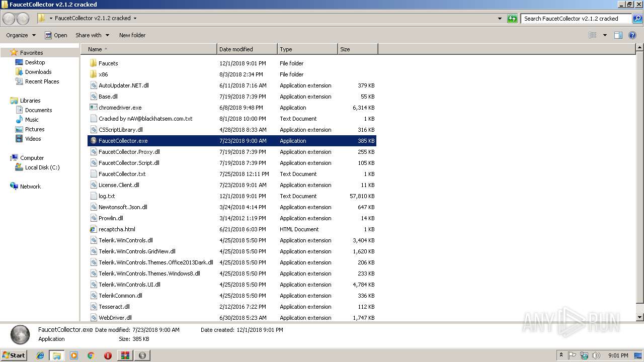
Task: Click the Search FaucetCollector input field
Action: tap(576, 19)
